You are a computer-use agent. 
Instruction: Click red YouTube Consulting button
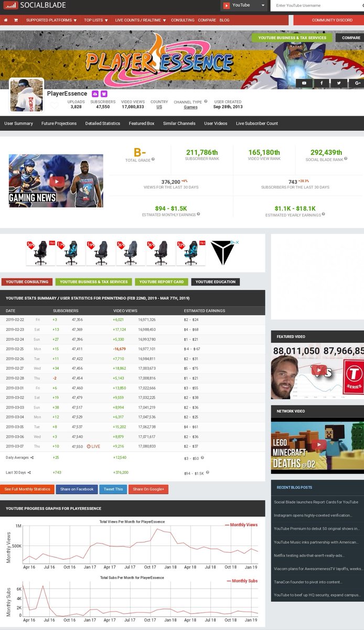pos(27,282)
